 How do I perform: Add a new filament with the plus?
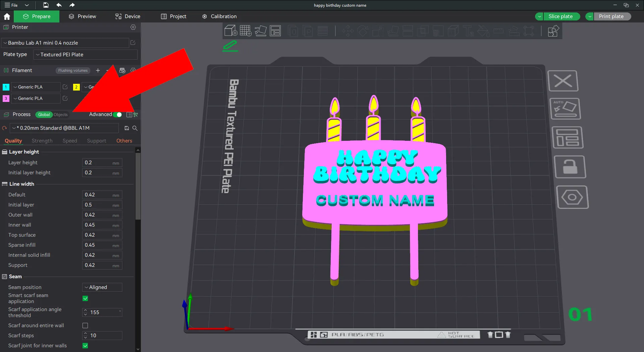pos(98,70)
